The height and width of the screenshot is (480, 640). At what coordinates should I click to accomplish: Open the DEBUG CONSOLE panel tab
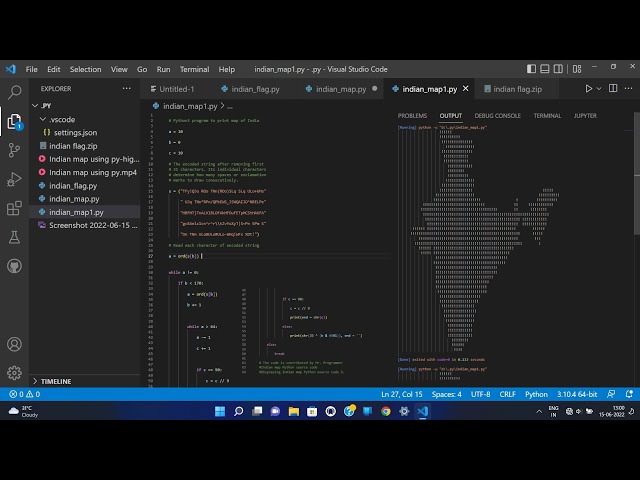tap(497, 116)
